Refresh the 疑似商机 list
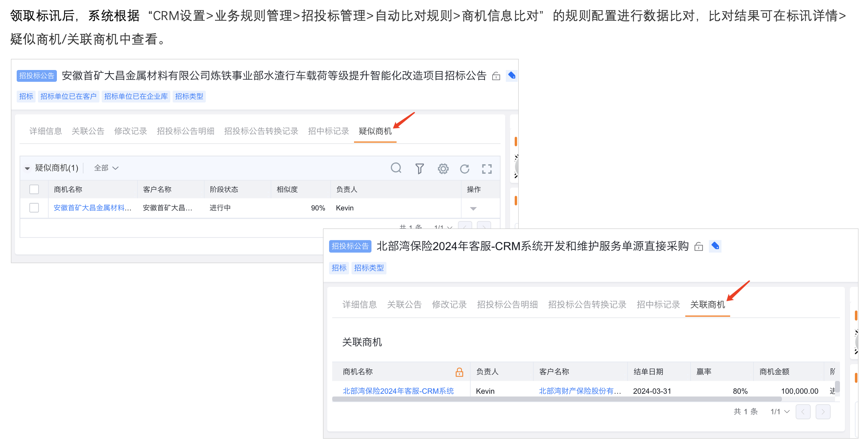 click(x=465, y=168)
